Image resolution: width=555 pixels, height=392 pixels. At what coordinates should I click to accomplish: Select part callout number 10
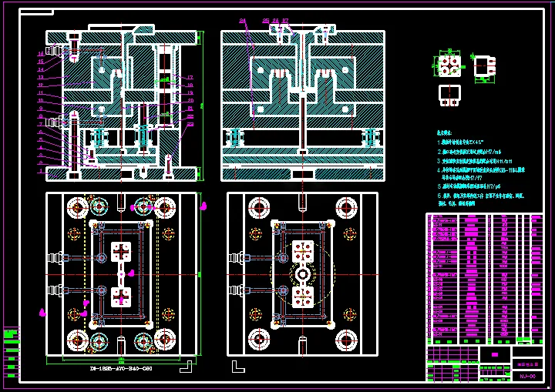point(41,100)
